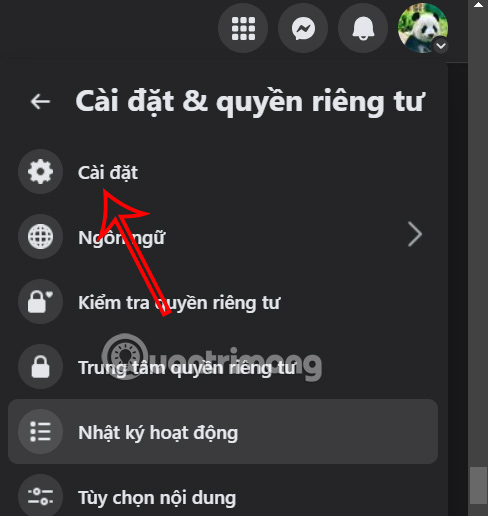
Task: Click the sliders icon for content preferences
Action: click(x=40, y=496)
